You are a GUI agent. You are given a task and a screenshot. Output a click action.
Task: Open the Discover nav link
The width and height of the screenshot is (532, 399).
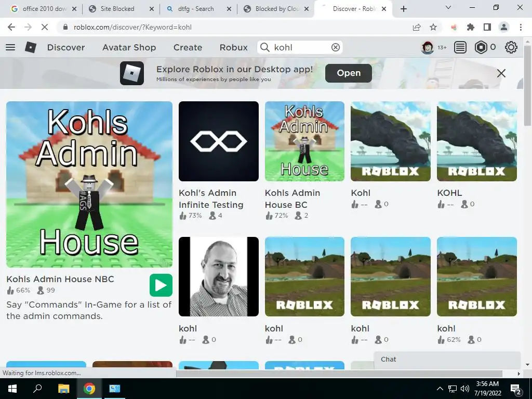click(x=66, y=47)
